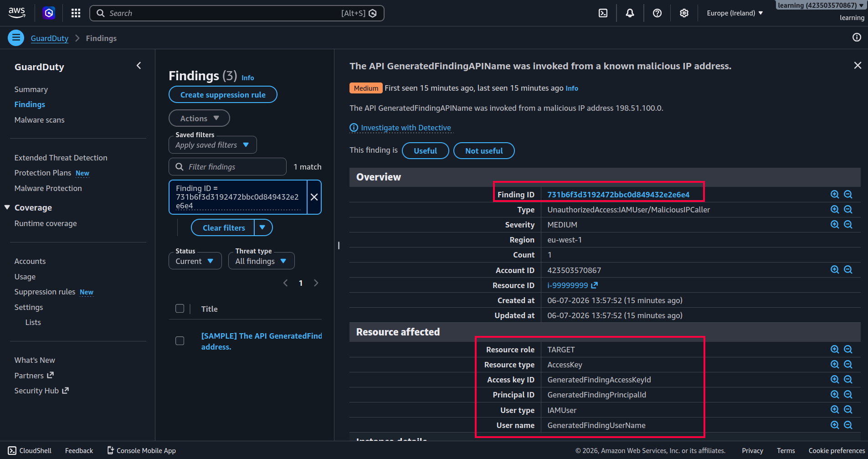The image size is (868, 459).
Task: Close the finding details panel
Action: (858, 66)
